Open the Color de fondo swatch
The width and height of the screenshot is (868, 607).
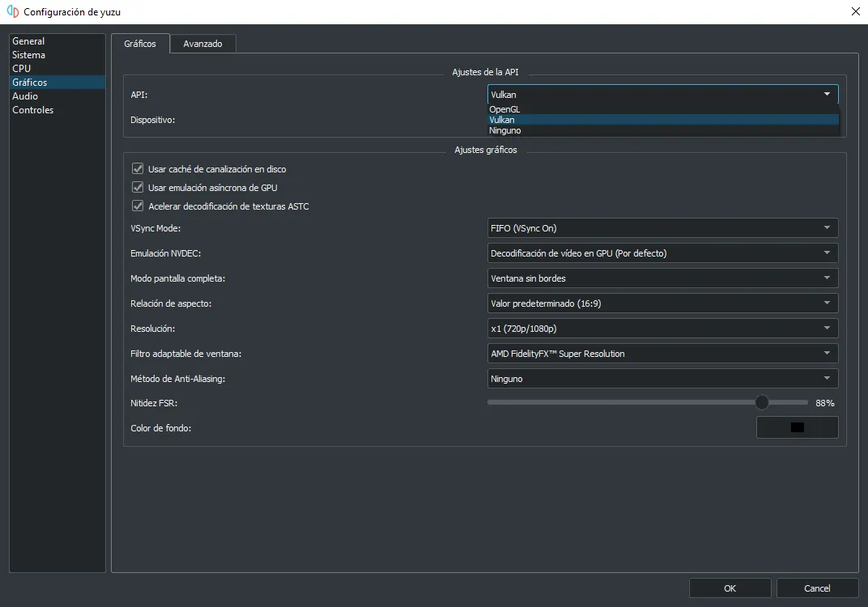pos(797,427)
